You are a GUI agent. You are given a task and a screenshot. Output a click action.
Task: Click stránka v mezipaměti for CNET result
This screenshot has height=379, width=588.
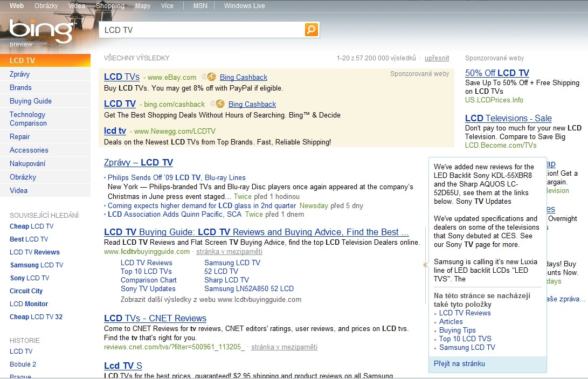point(284,347)
